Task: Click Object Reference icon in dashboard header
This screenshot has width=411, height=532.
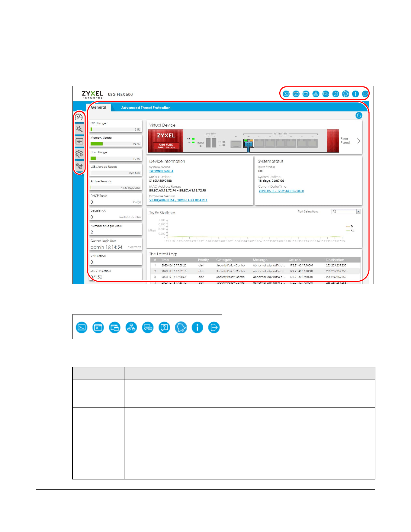Action: 306,94
